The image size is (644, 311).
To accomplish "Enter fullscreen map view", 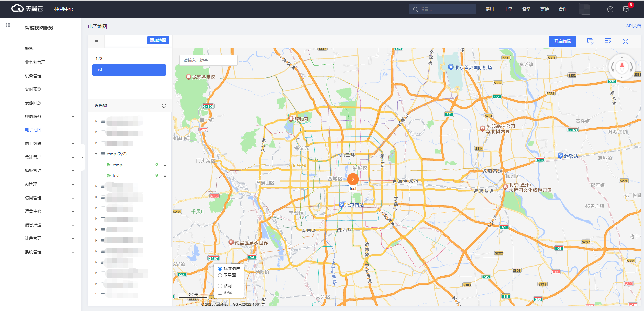I will [625, 41].
